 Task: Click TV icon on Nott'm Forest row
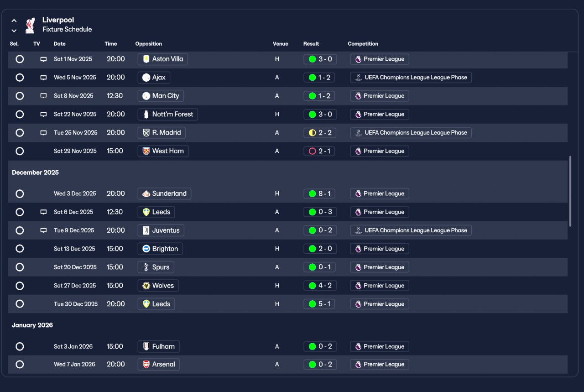pyautogui.click(x=43, y=115)
